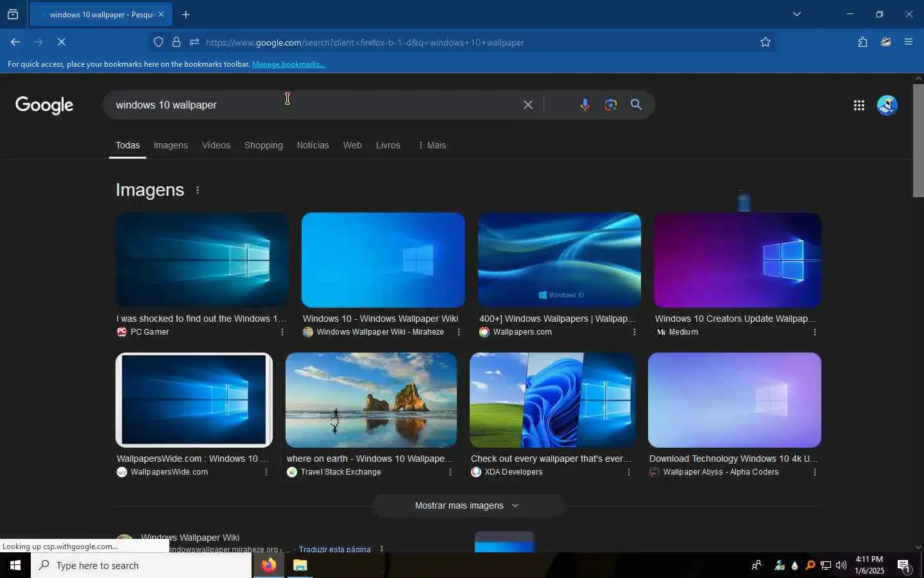Open Windows Wallpaper Wiki blue thumbnail
The width and height of the screenshot is (924, 578).
click(x=383, y=260)
